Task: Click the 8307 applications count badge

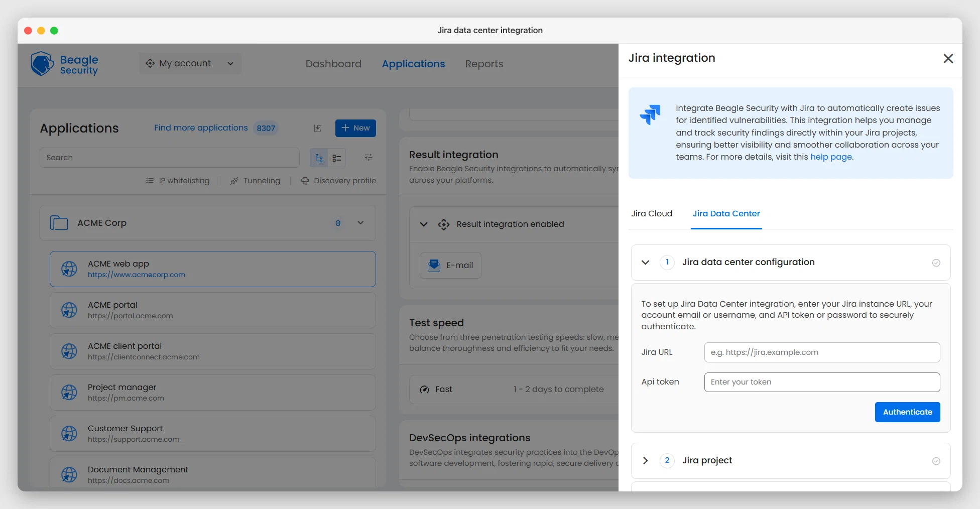Action: coord(266,128)
